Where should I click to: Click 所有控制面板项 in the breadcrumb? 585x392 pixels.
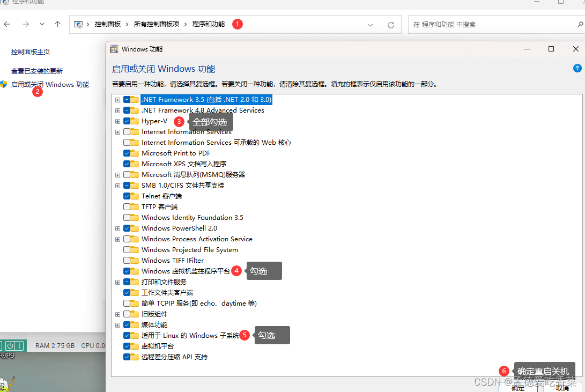(x=157, y=24)
